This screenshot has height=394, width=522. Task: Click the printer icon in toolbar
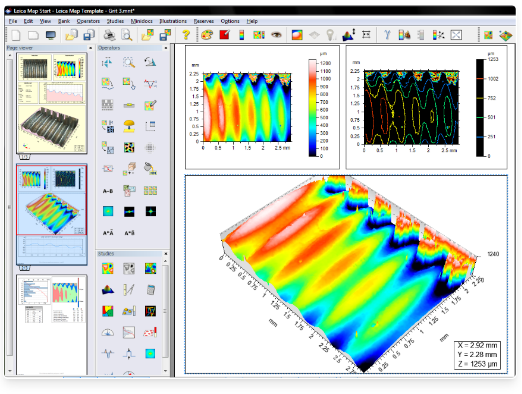(x=109, y=35)
